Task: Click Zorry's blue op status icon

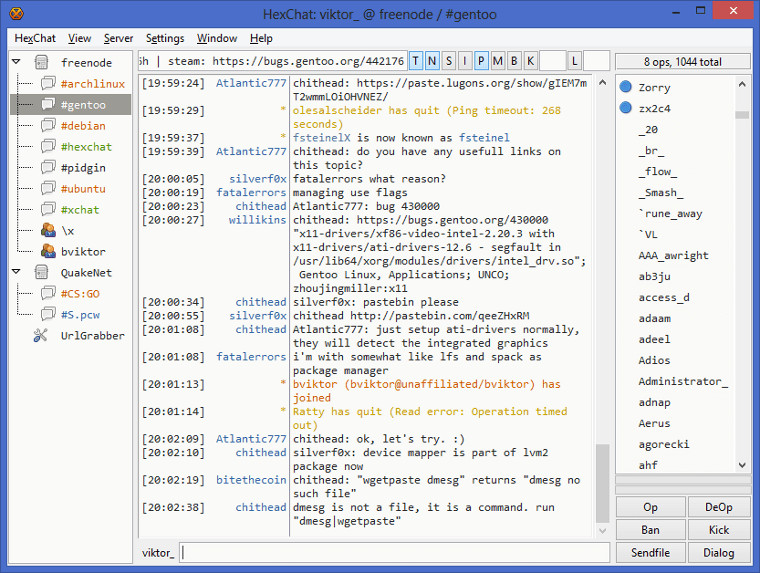Action: (626, 87)
